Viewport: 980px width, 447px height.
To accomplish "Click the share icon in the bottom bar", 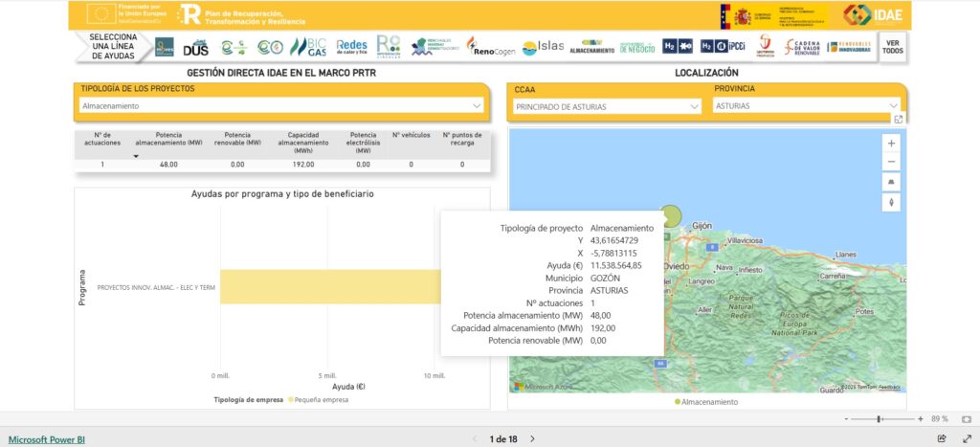I will (x=942, y=438).
